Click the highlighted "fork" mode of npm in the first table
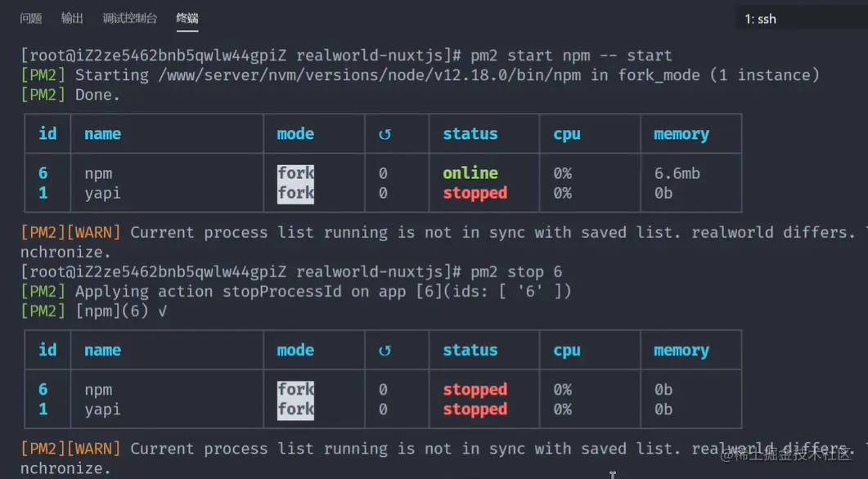 tap(295, 173)
